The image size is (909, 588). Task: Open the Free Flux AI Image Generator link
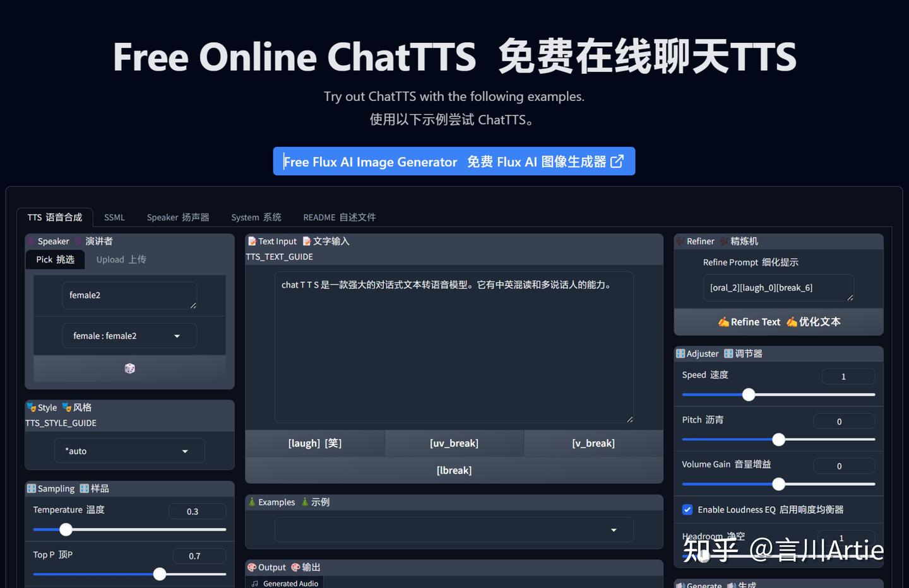coord(454,162)
